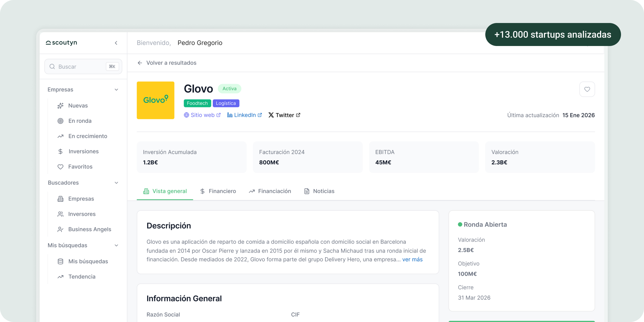Expand description with ver más
Image resolution: width=644 pixels, height=322 pixels.
tap(412, 259)
